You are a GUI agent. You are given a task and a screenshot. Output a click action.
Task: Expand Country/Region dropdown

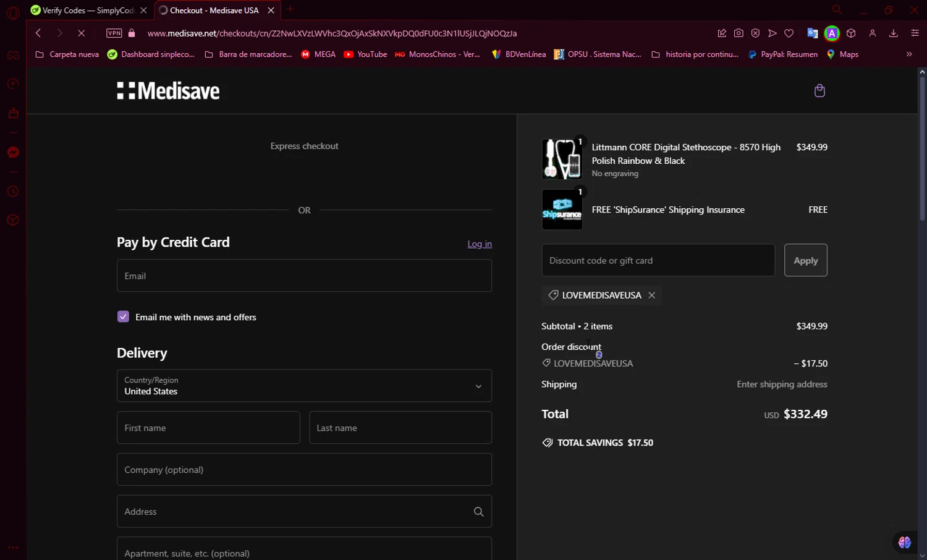click(x=304, y=386)
